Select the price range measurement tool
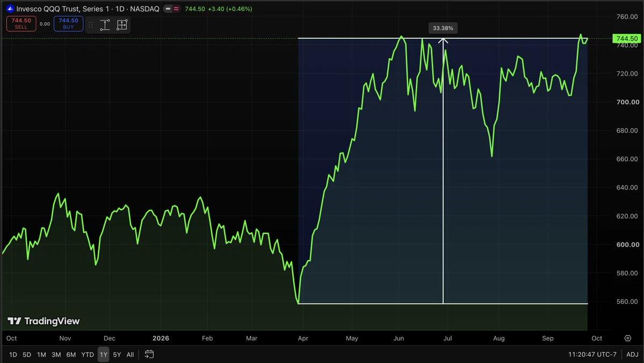The height and width of the screenshot is (363, 644). 105,25
